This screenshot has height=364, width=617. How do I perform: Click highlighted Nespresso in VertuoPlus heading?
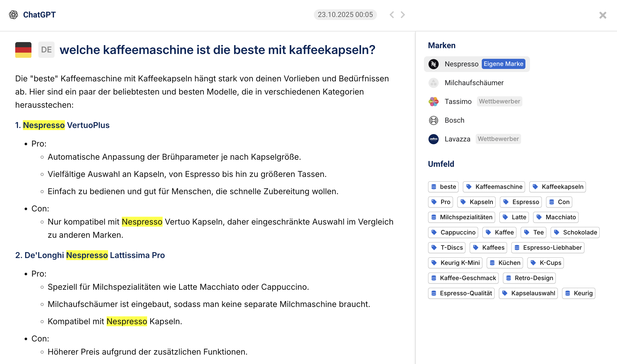44,125
